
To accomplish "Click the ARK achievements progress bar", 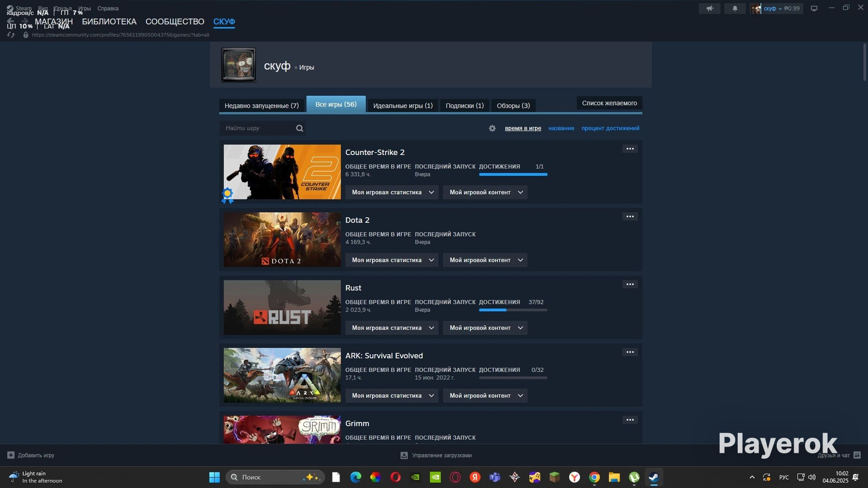I will [513, 378].
